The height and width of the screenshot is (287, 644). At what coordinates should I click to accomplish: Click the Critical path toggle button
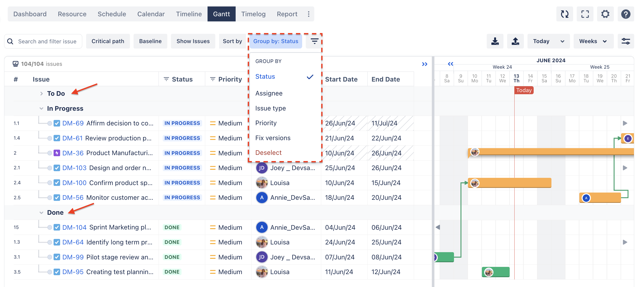[108, 41]
